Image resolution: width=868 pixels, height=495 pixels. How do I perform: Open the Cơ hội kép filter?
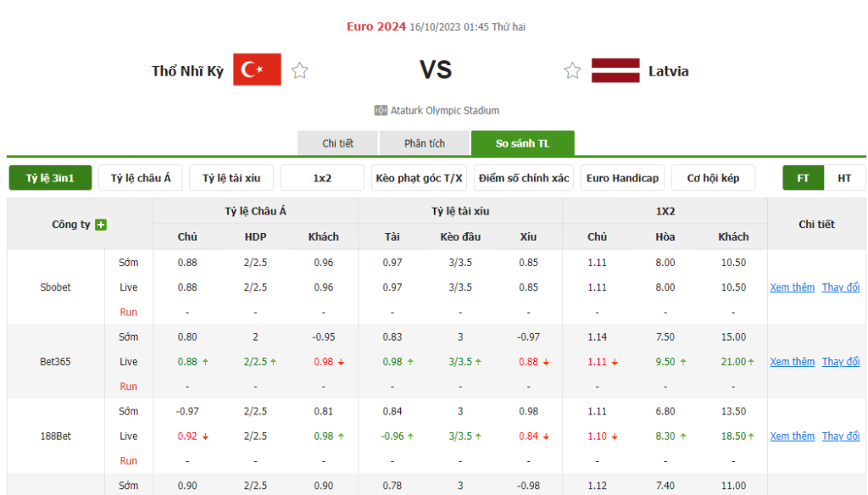(713, 178)
